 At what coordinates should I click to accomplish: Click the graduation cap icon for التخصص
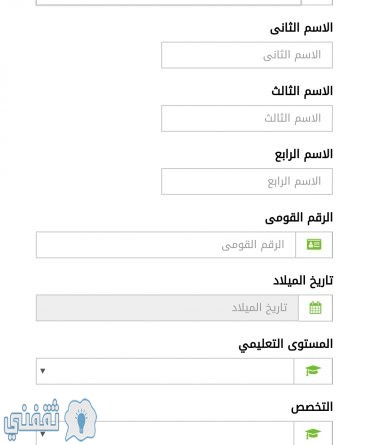(x=313, y=433)
